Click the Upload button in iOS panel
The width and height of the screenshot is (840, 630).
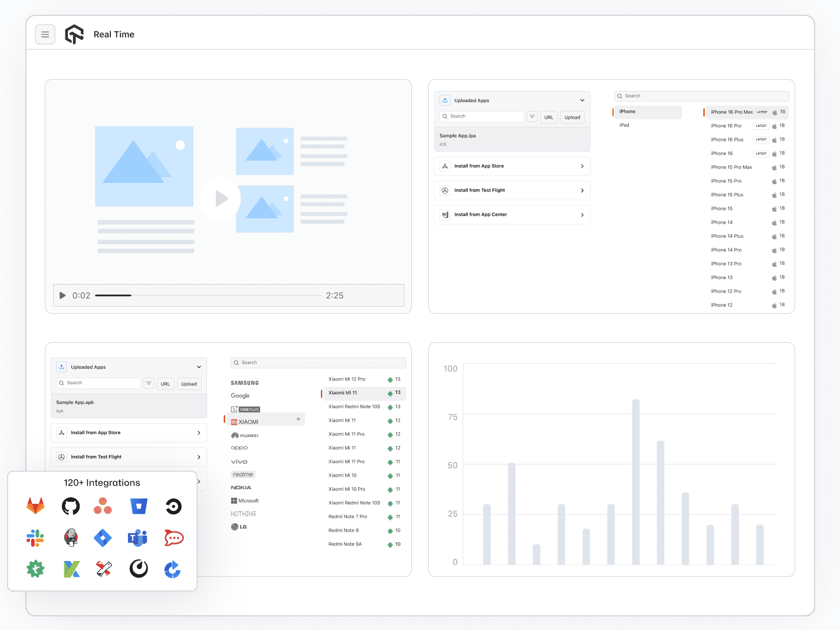tap(572, 117)
